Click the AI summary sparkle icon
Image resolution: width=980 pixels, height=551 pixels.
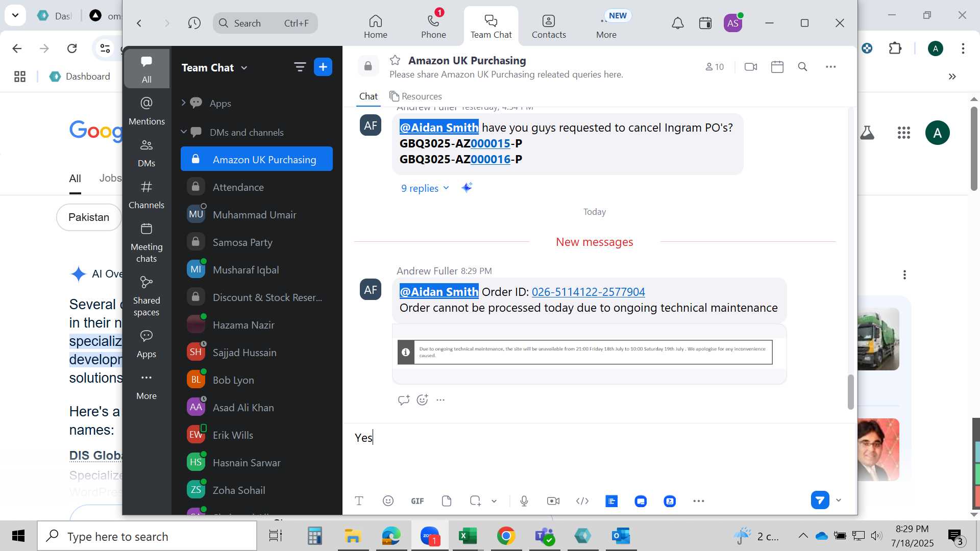pos(467,187)
